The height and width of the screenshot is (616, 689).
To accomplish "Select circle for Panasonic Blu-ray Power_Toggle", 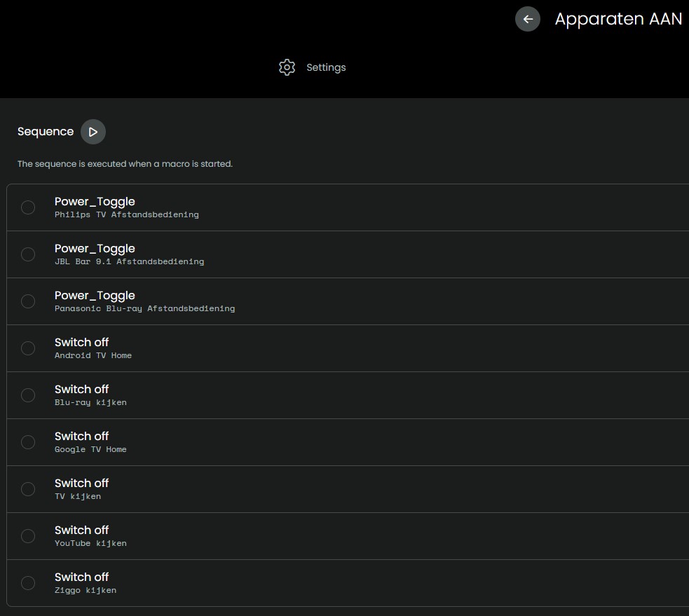I will coord(28,301).
